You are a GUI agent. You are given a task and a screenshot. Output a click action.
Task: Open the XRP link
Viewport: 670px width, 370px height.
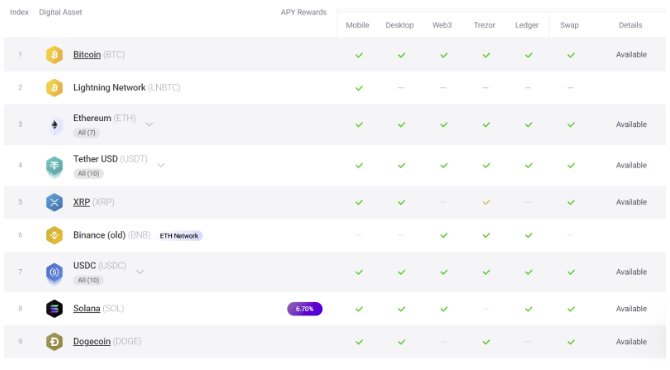(81, 202)
